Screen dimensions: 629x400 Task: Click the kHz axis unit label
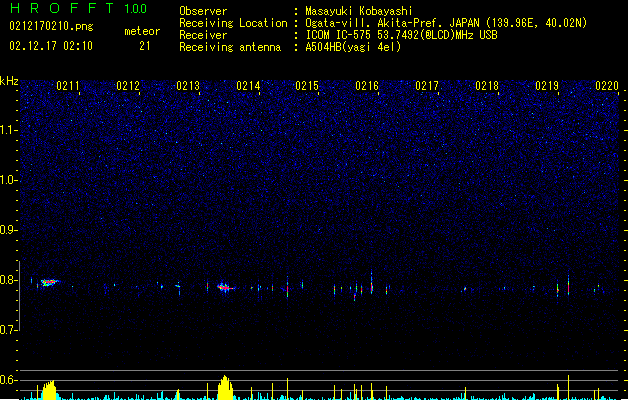tap(9, 81)
